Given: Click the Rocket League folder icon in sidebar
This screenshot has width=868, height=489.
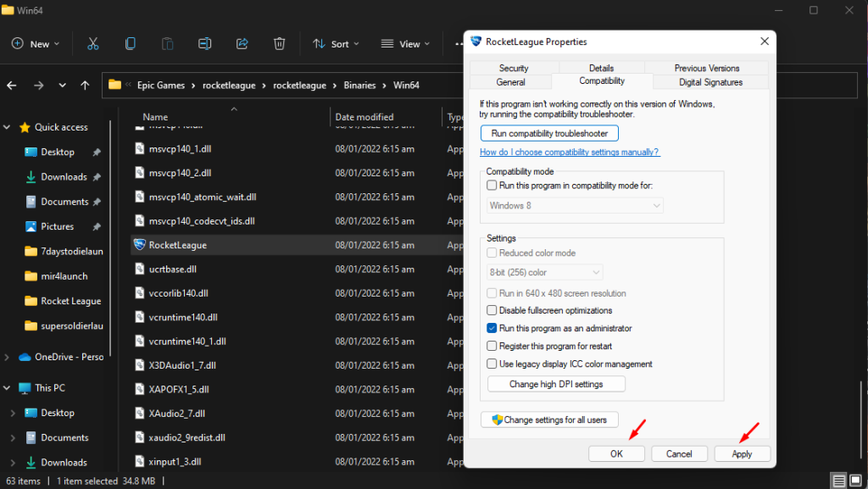Looking at the screenshot, I should [31, 301].
